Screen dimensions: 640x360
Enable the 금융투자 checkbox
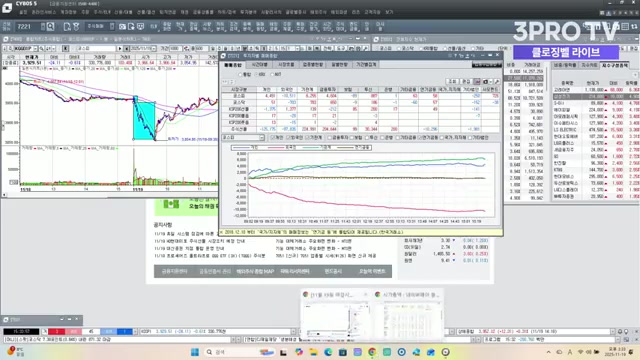pyautogui.click(x=329, y=138)
